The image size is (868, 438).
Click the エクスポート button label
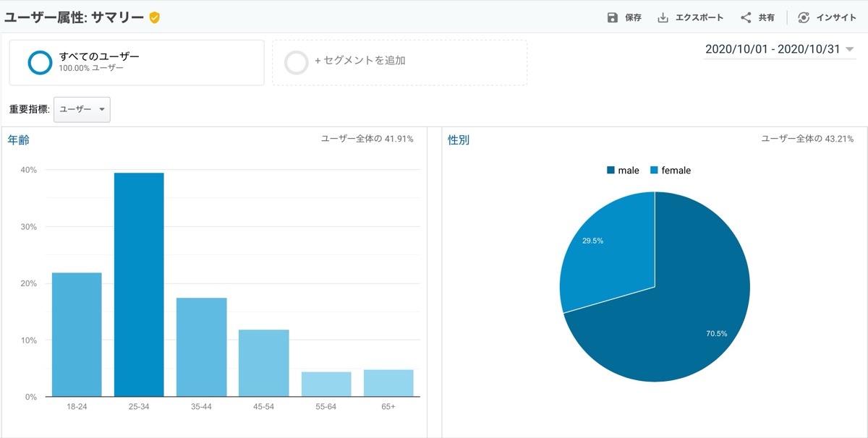click(x=699, y=17)
